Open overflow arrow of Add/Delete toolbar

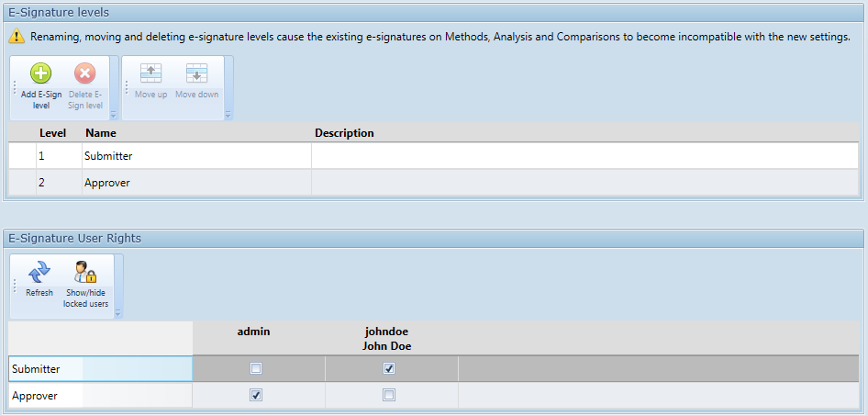[114, 115]
